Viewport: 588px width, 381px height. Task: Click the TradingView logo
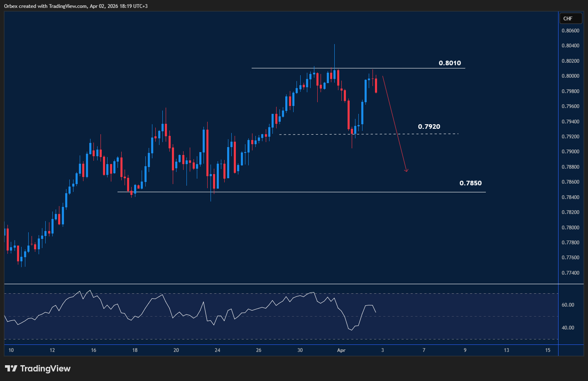click(x=38, y=369)
